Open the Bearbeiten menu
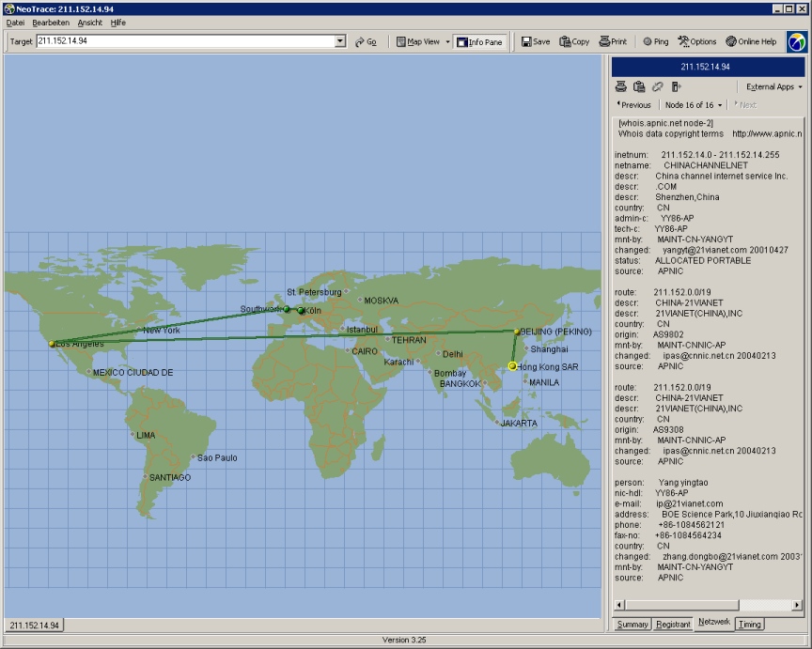812x649 pixels. click(50, 22)
